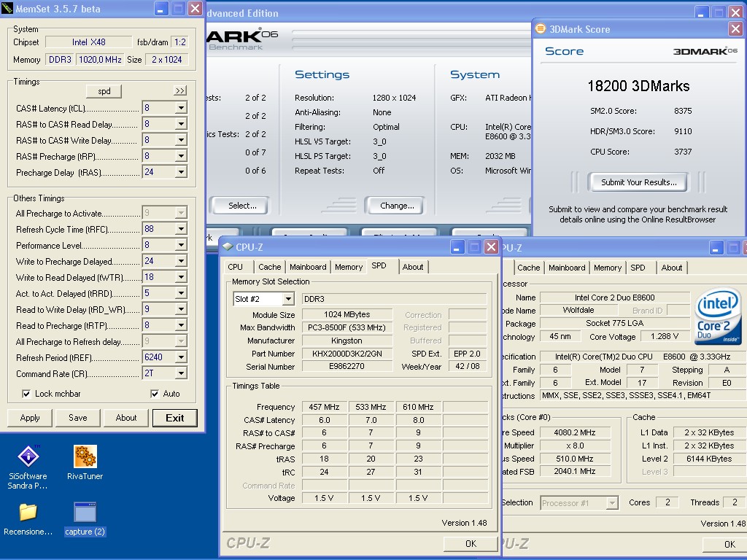This screenshot has height=560, width=747.
Task: Click Save in MemSet
Action: (x=77, y=418)
